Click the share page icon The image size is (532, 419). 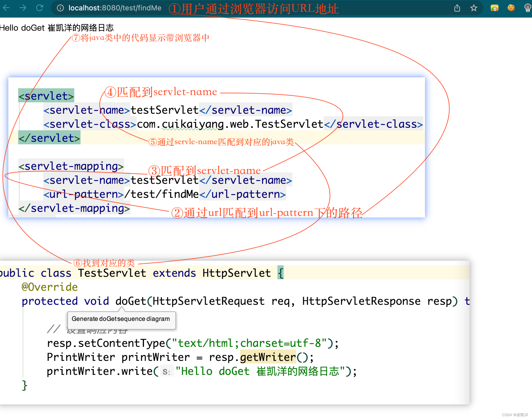(x=457, y=8)
